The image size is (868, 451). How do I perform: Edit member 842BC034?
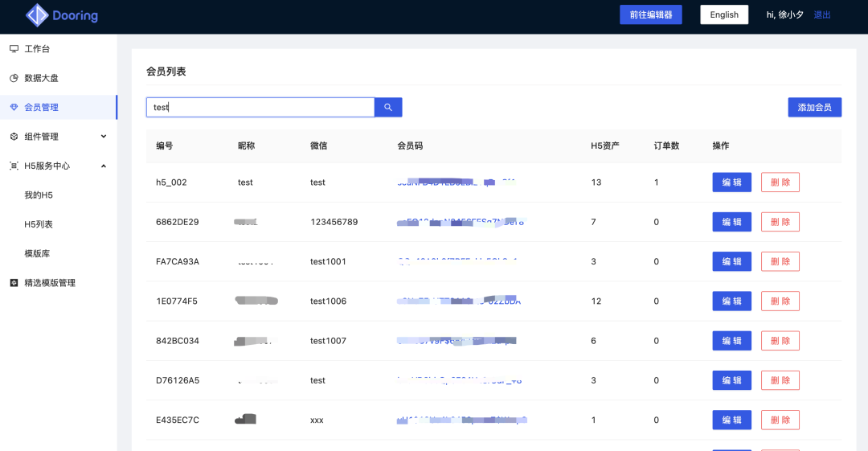pos(732,341)
